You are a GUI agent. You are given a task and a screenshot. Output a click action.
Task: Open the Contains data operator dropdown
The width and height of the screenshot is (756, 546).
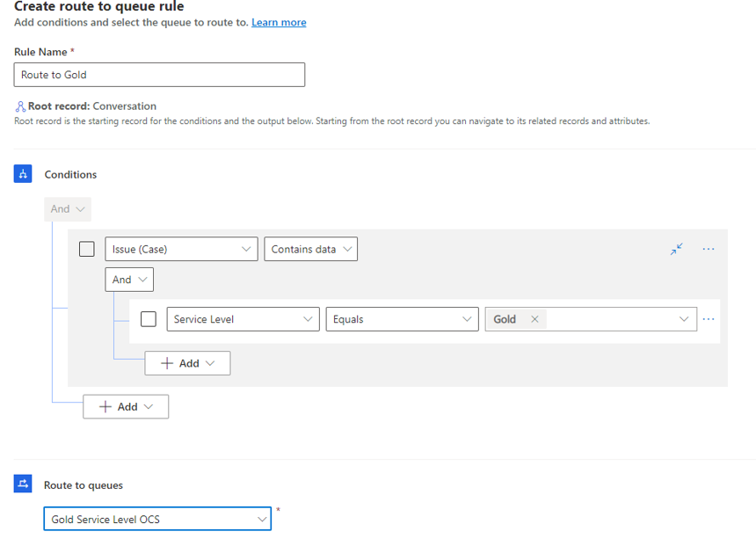pyautogui.click(x=311, y=250)
